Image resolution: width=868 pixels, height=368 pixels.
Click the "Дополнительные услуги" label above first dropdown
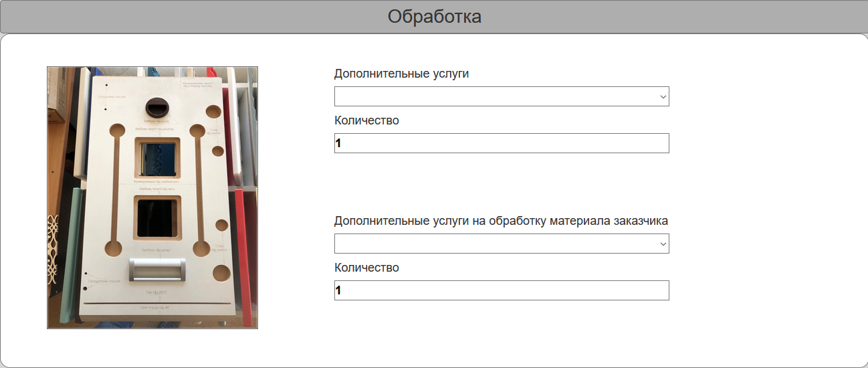pos(401,74)
